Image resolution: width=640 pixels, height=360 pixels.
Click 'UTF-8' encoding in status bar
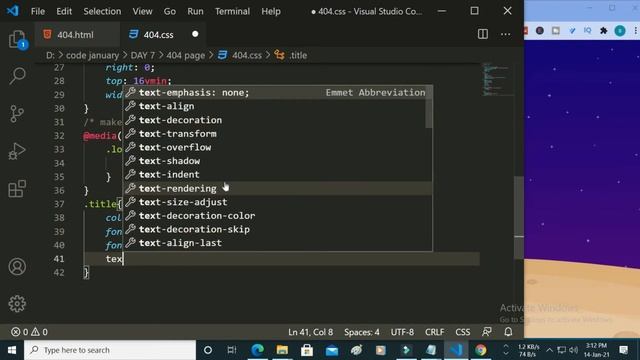tap(402, 332)
